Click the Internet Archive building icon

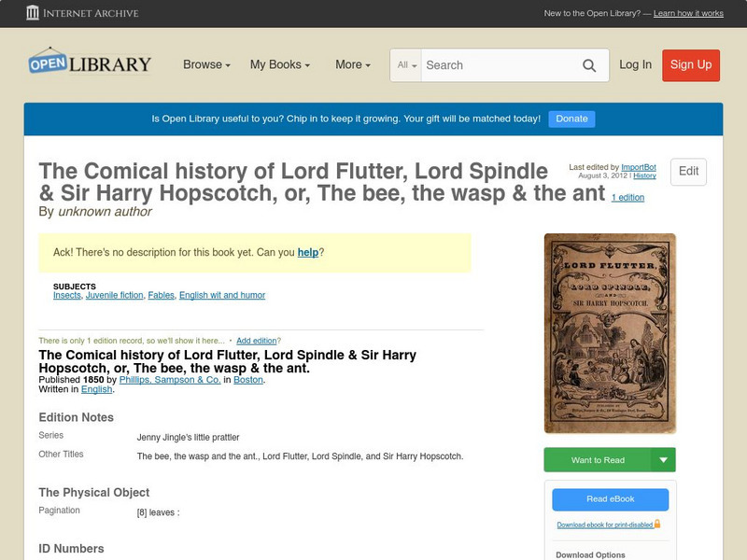coord(35,13)
